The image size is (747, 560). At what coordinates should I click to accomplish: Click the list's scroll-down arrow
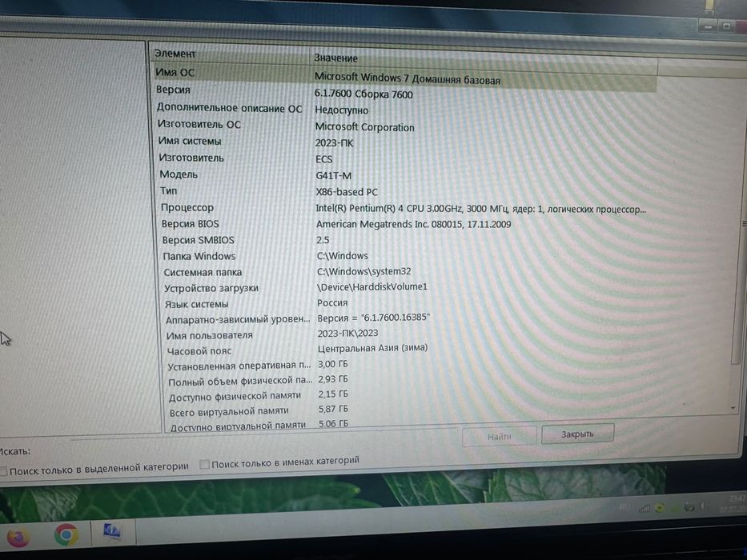(x=733, y=408)
